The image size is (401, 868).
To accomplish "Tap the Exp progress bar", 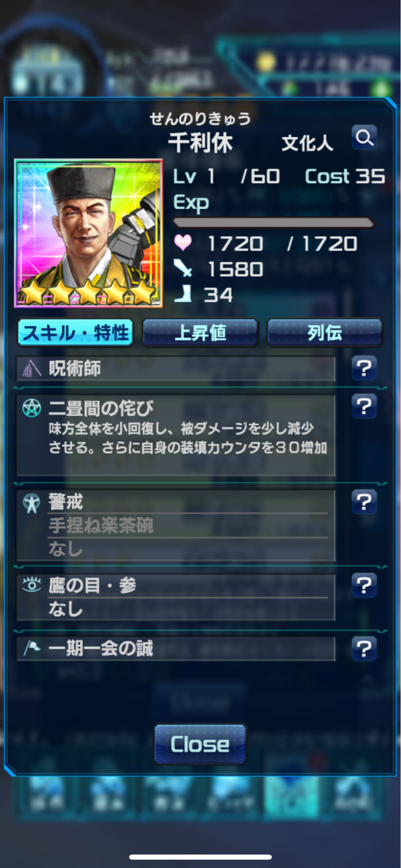I will (273, 222).
